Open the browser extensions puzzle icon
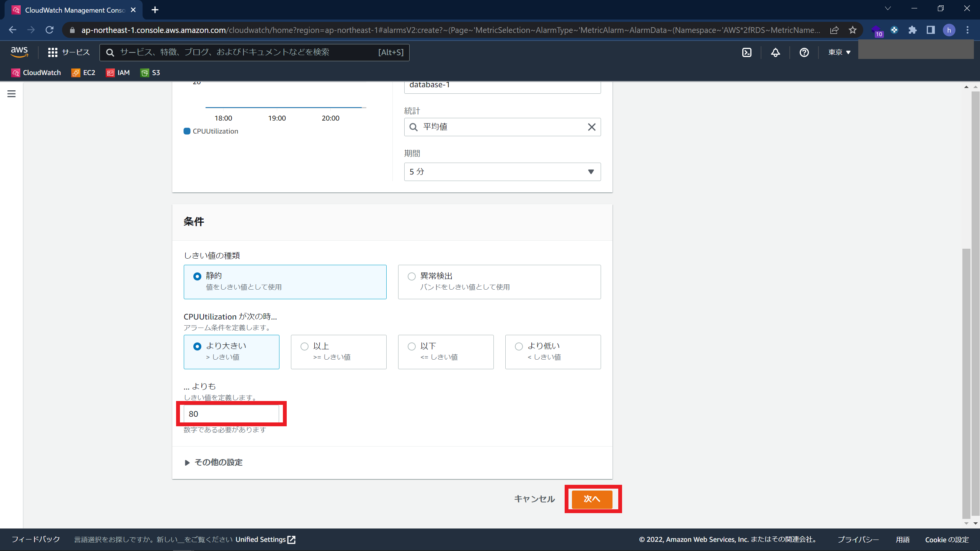 coord(913,30)
